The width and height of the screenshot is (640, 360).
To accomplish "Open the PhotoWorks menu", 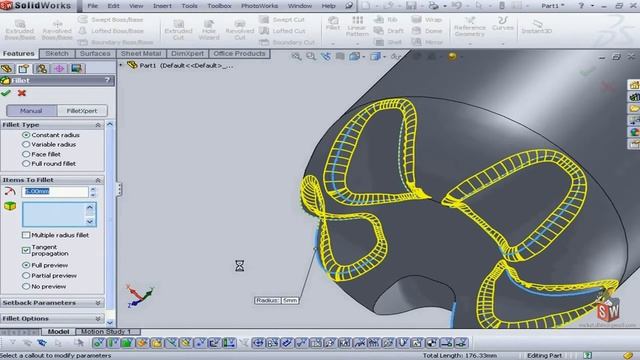I will [x=259, y=6].
